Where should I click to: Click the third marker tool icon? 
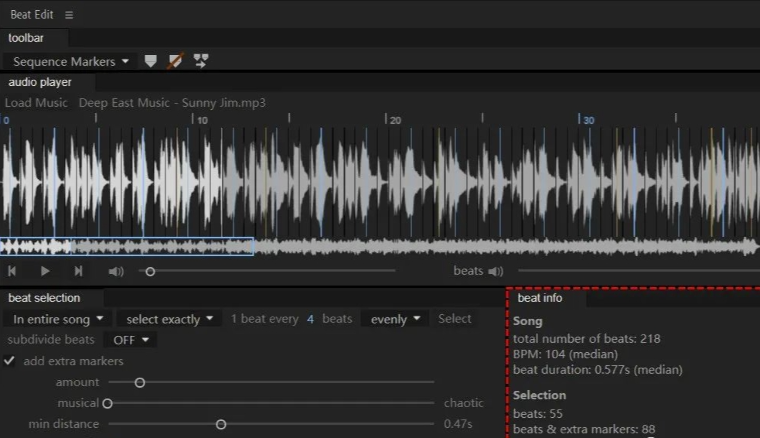click(x=201, y=61)
